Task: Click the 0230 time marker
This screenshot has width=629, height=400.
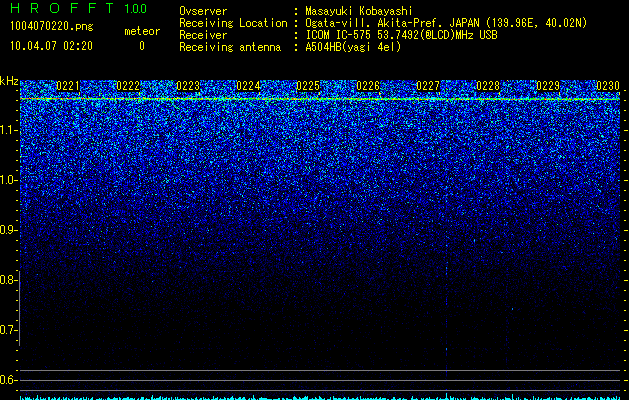Action: [608, 86]
